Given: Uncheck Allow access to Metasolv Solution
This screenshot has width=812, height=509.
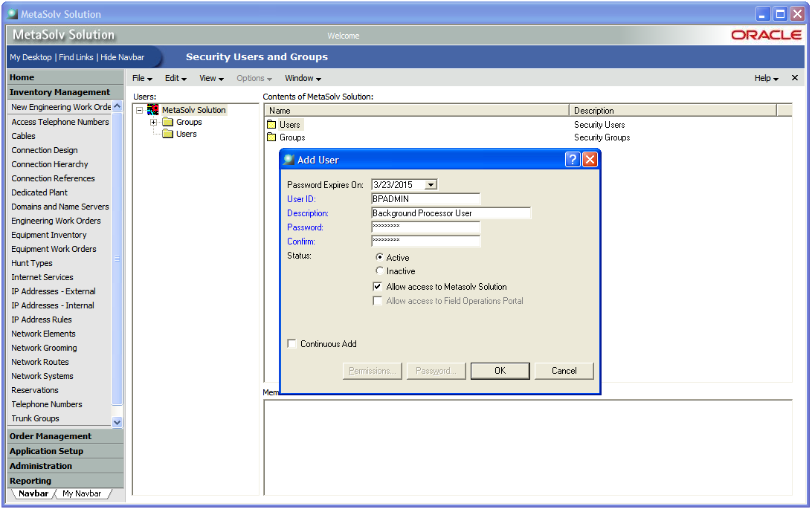Looking at the screenshot, I should coord(377,286).
